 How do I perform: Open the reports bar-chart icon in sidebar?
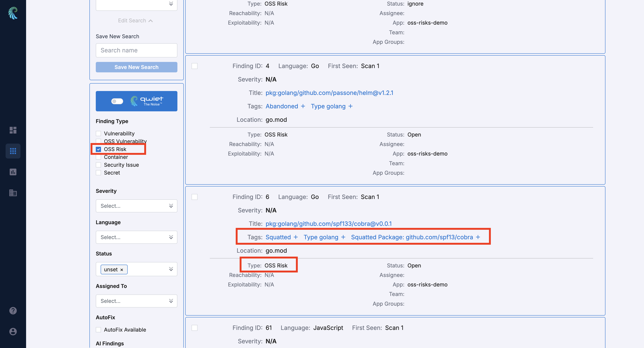point(13,172)
